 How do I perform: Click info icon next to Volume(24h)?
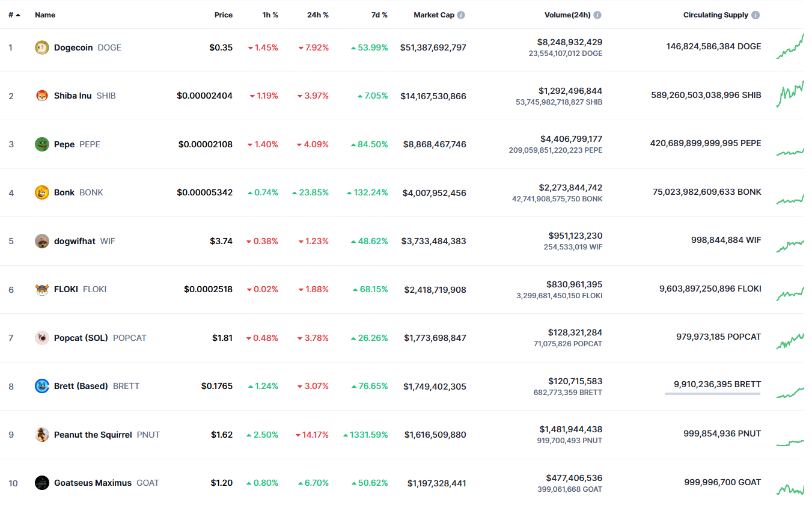pos(597,15)
